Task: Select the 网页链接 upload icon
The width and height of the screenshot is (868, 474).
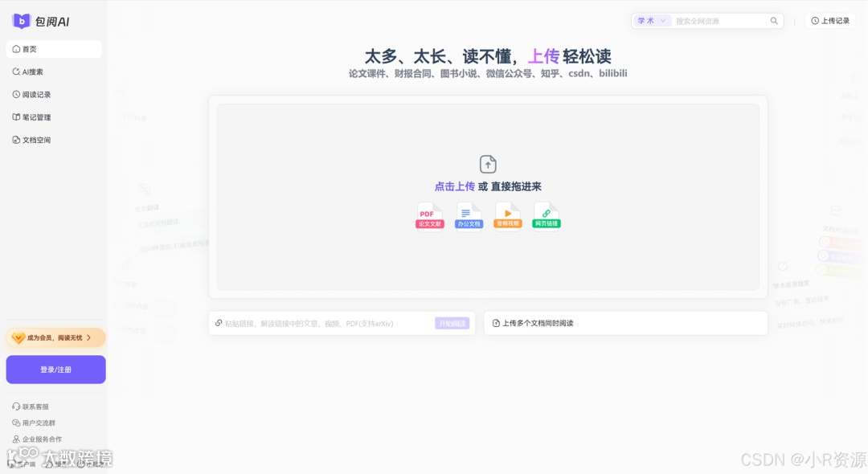Action: pyautogui.click(x=547, y=213)
